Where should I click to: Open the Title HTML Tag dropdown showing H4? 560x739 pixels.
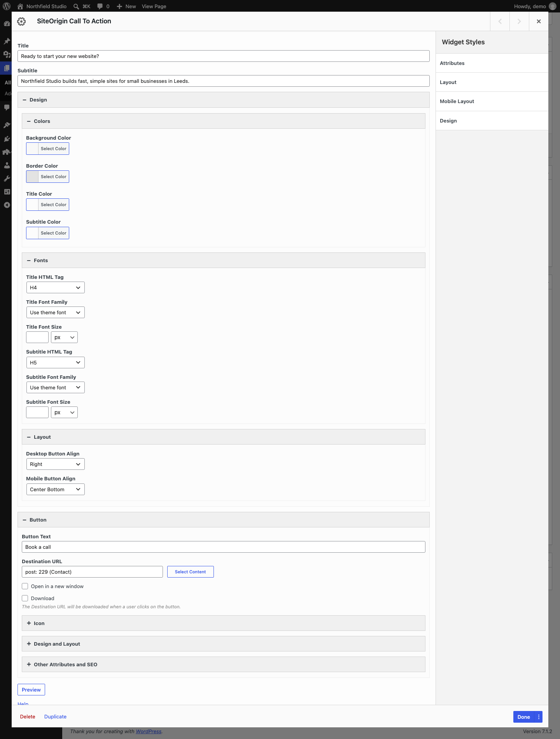click(x=55, y=287)
